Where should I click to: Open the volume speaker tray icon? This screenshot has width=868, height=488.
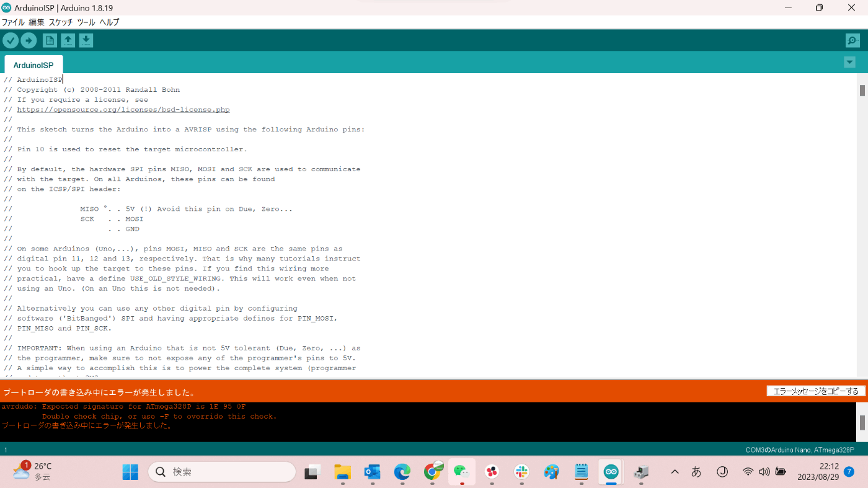click(x=764, y=472)
